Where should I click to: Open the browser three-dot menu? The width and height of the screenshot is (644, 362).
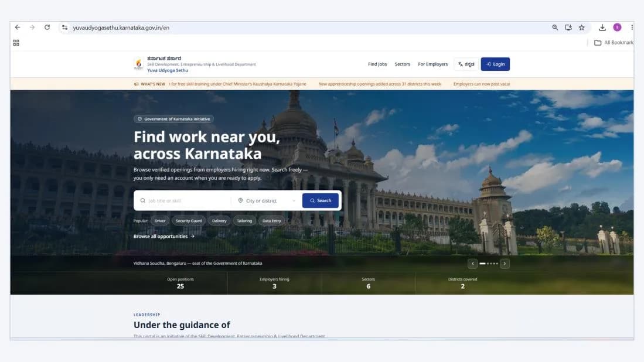tap(632, 28)
